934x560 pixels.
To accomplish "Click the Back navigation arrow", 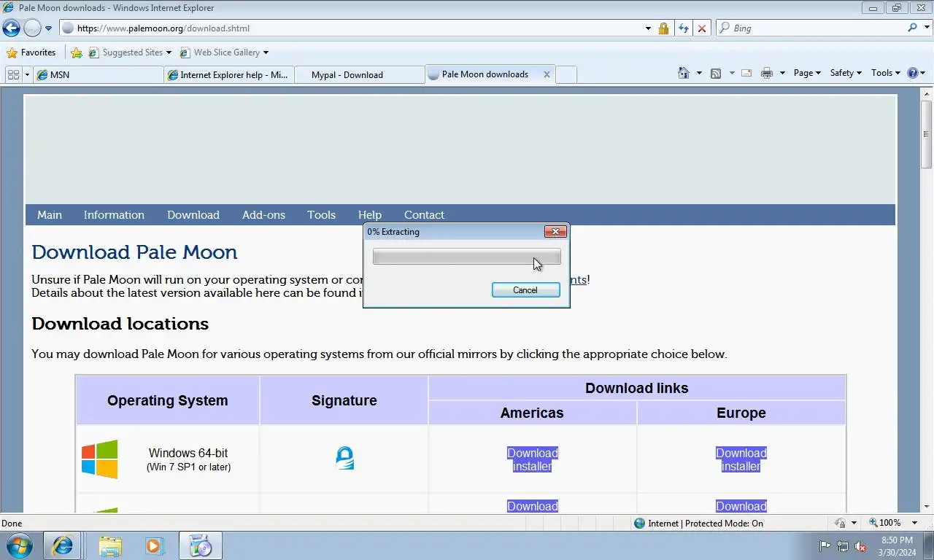I will 11,28.
